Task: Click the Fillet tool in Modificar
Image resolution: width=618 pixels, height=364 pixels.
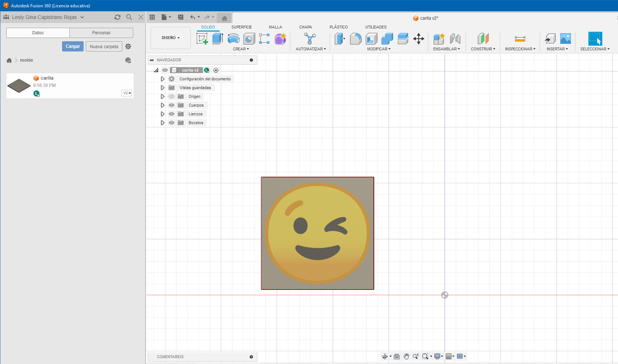Action: 356,38
